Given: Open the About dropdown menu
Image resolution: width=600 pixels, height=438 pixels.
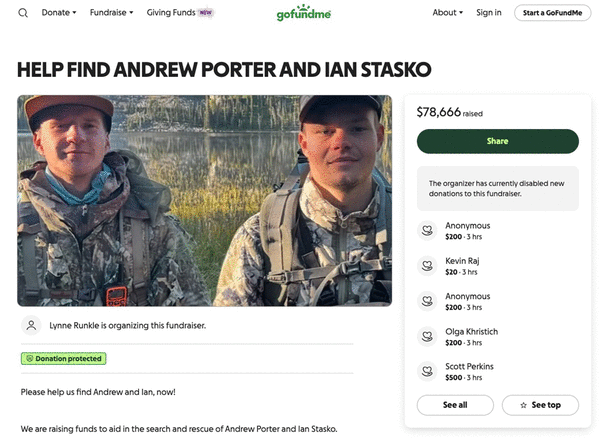Looking at the screenshot, I should (448, 13).
